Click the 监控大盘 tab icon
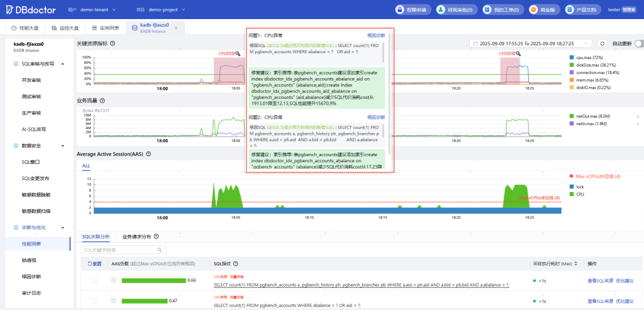 [54, 28]
